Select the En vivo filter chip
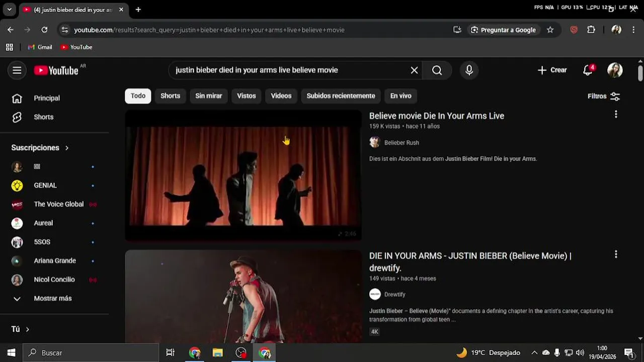Image resolution: width=644 pixels, height=362 pixels. coord(401,96)
